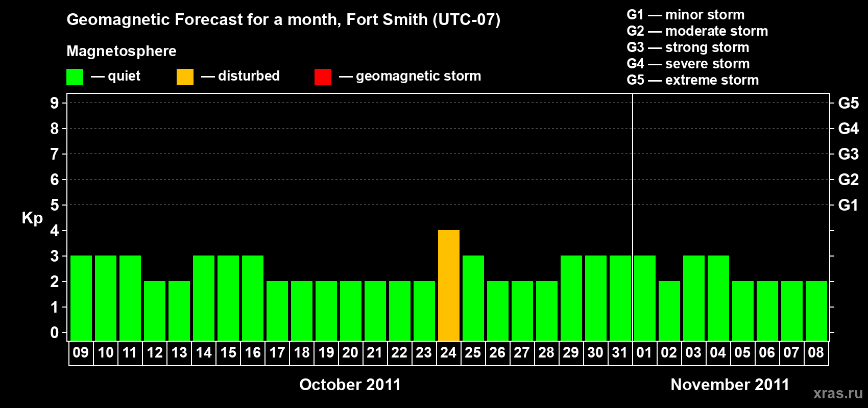Click the date label 18
The image size is (868, 408).
coord(302,352)
